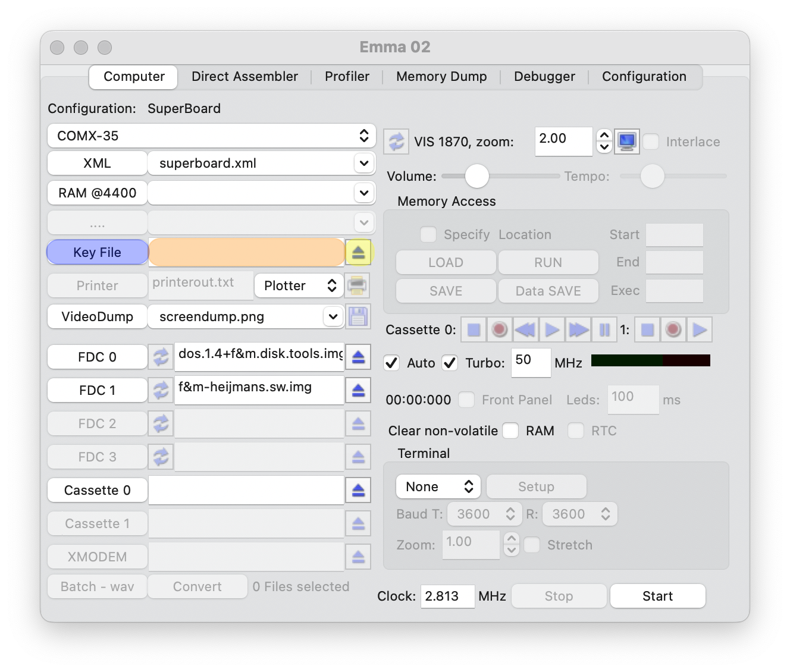Check Clear non-volatile RTC

576,431
